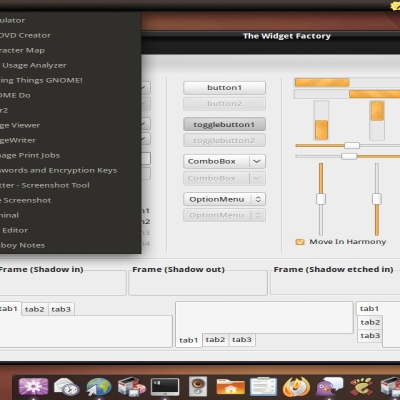This screenshot has height=400, width=400.
Task: Launch the web browser globe icon
Action: tap(99, 387)
